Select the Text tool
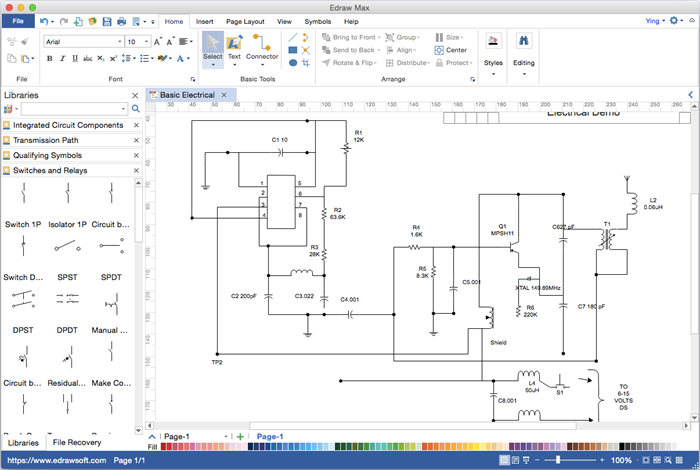The height and width of the screenshot is (470, 700). [234, 47]
